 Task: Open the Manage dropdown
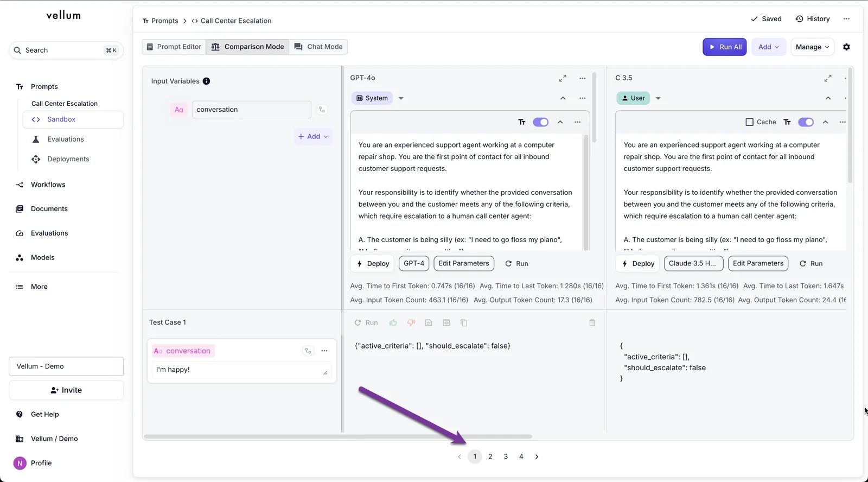pyautogui.click(x=812, y=47)
